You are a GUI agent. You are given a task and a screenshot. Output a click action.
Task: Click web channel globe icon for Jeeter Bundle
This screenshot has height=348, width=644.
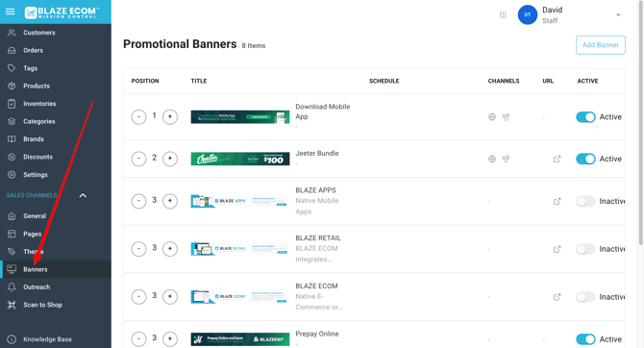tap(492, 159)
